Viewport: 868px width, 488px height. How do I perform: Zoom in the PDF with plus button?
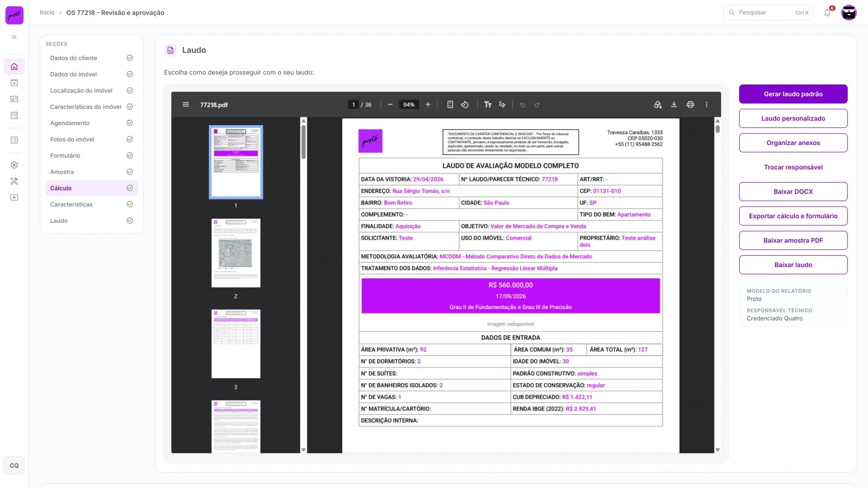click(428, 104)
